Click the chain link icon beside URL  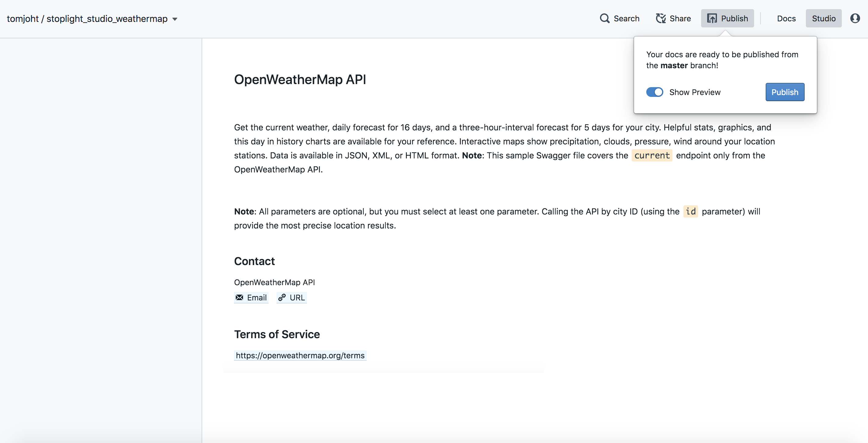click(x=282, y=297)
